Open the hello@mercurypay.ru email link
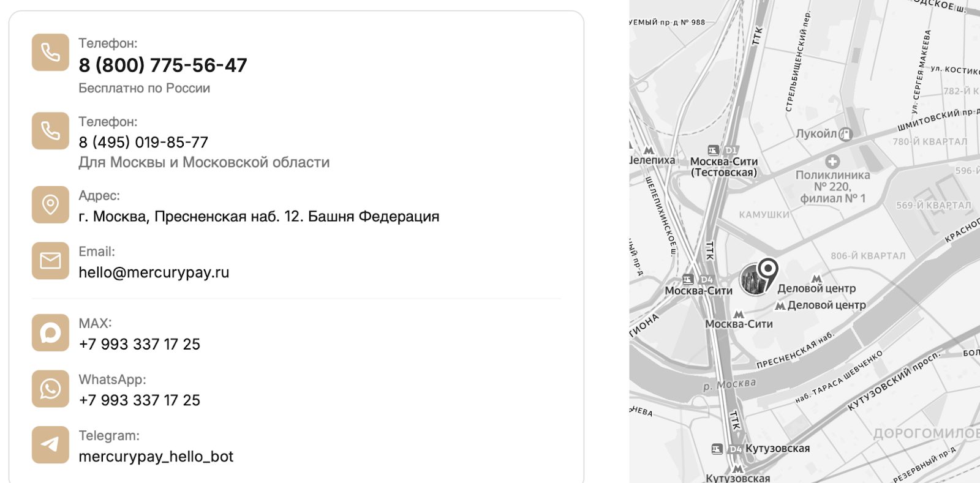 point(154,272)
